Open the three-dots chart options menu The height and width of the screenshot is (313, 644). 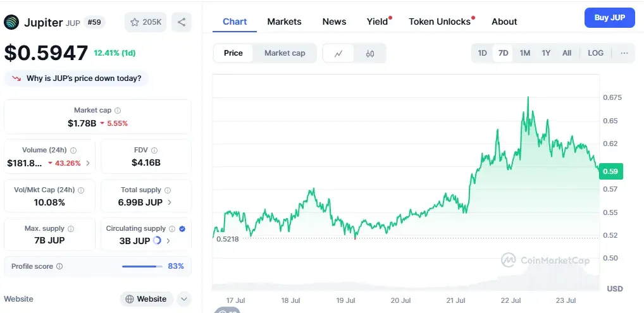[624, 53]
